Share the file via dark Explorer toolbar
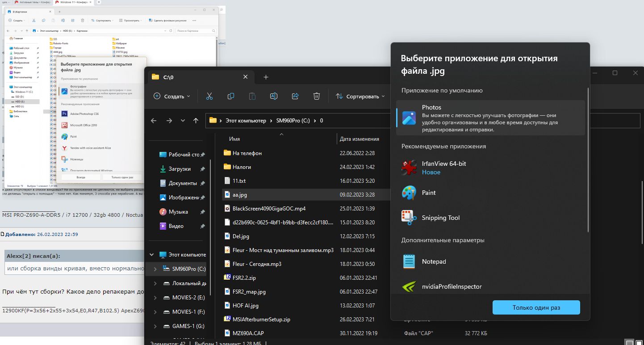Image resolution: width=644 pixels, height=345 pixels. click(295, 96)
